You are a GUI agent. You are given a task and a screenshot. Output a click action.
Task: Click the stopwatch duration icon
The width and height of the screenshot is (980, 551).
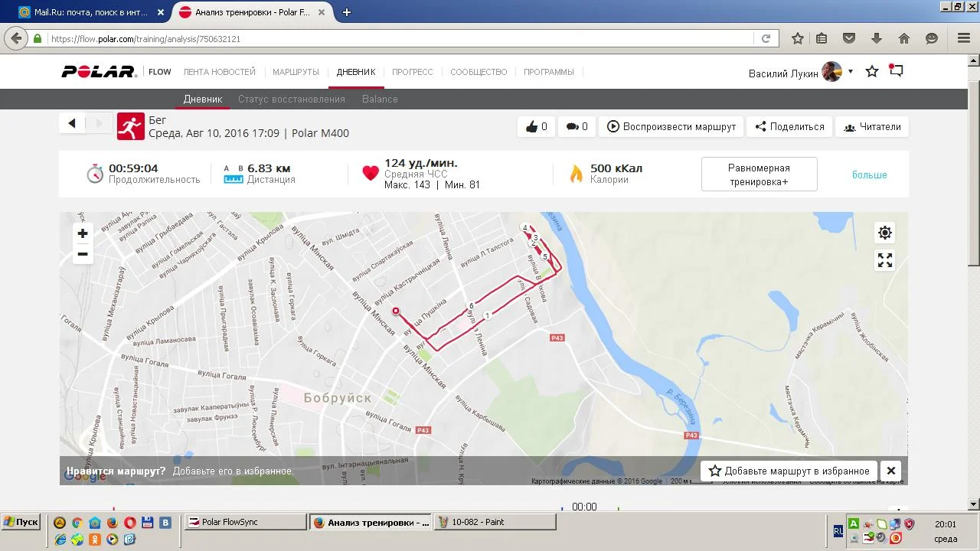pos(94,174)
